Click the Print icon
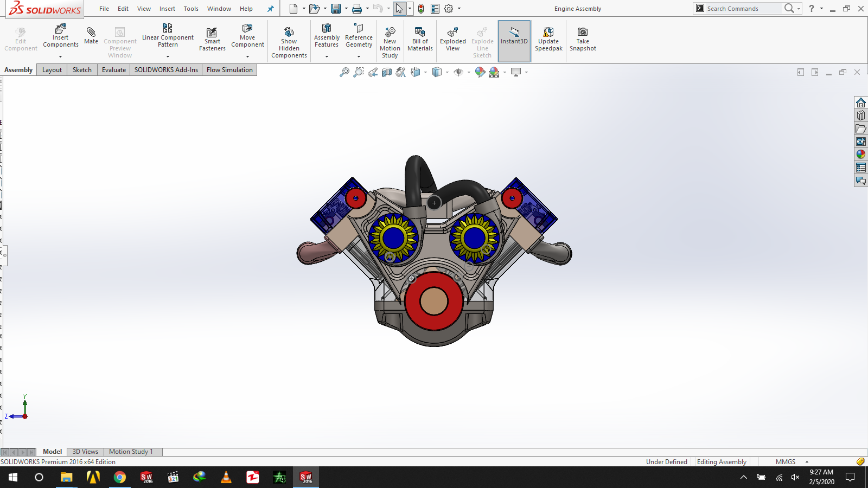Image resolution: width=868 pixels, height=488 pixels. (x=357, y=9)
